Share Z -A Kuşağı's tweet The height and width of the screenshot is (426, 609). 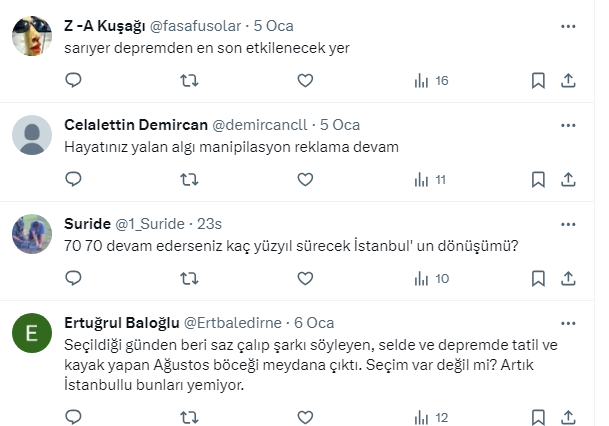pyautogui.click(x=568, y=80)
